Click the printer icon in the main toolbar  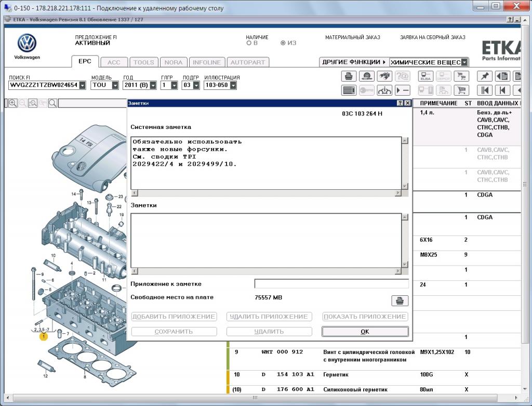click(x=349, y=76)
